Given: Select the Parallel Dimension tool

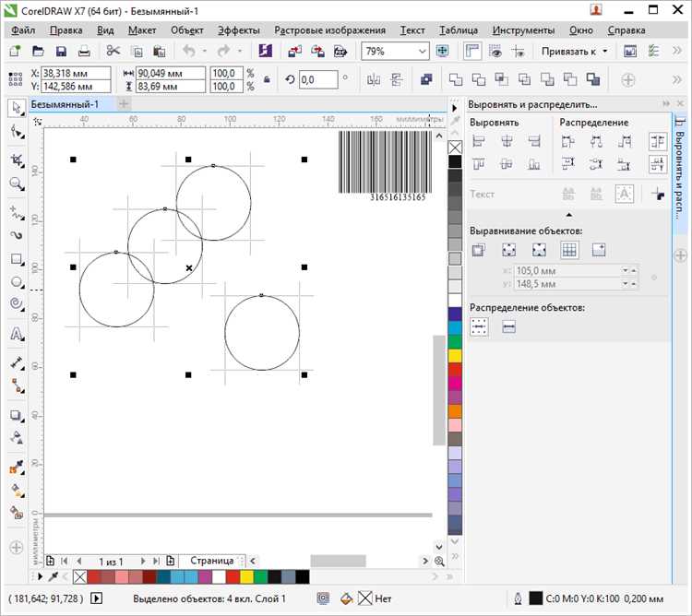Looking at the screenshot, I should [x=17, y=363].
